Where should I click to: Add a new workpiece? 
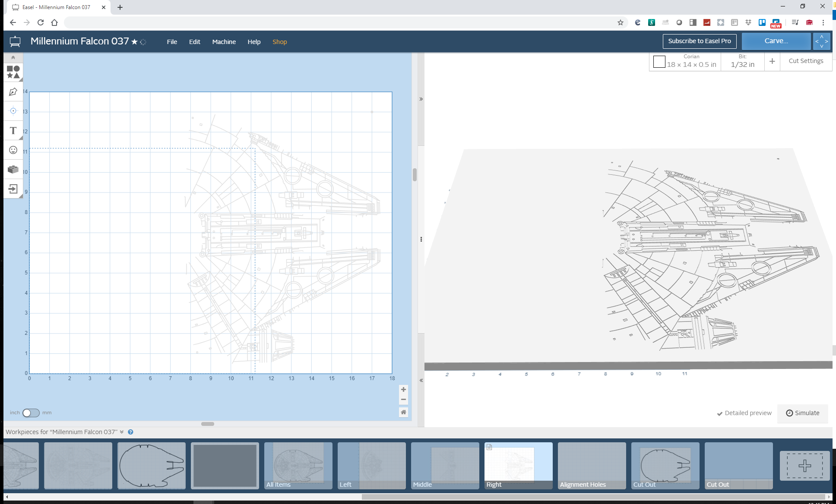[x=804, y=466]
